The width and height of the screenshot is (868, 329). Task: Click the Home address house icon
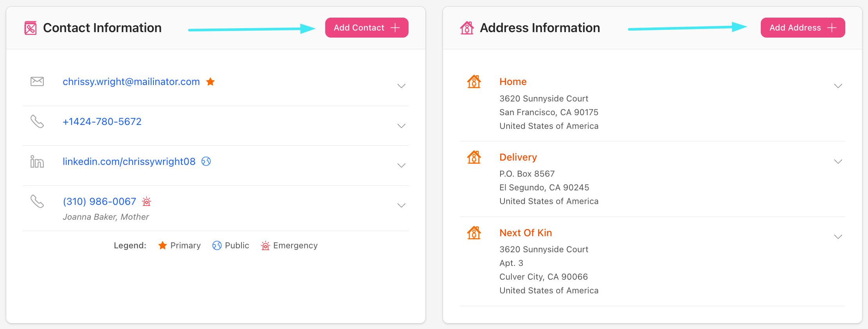tap(474, 81)
